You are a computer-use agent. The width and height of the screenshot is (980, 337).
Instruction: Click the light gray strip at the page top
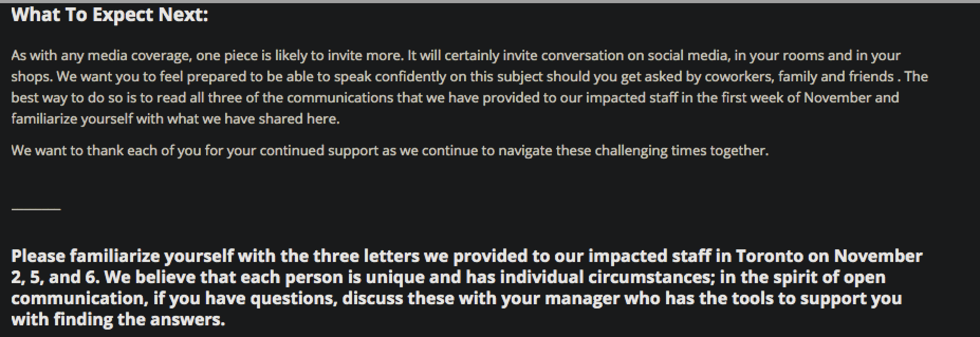(490, 1)
